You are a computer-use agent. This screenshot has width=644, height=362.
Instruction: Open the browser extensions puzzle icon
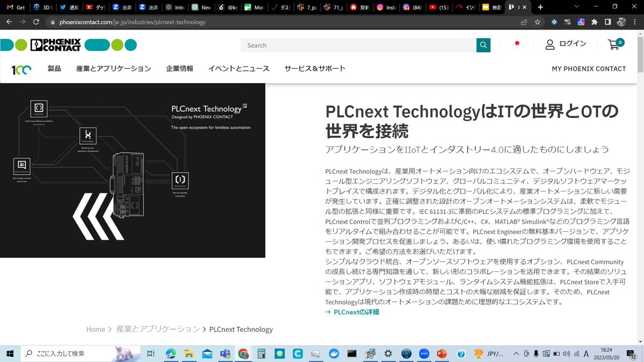(594, 22)
